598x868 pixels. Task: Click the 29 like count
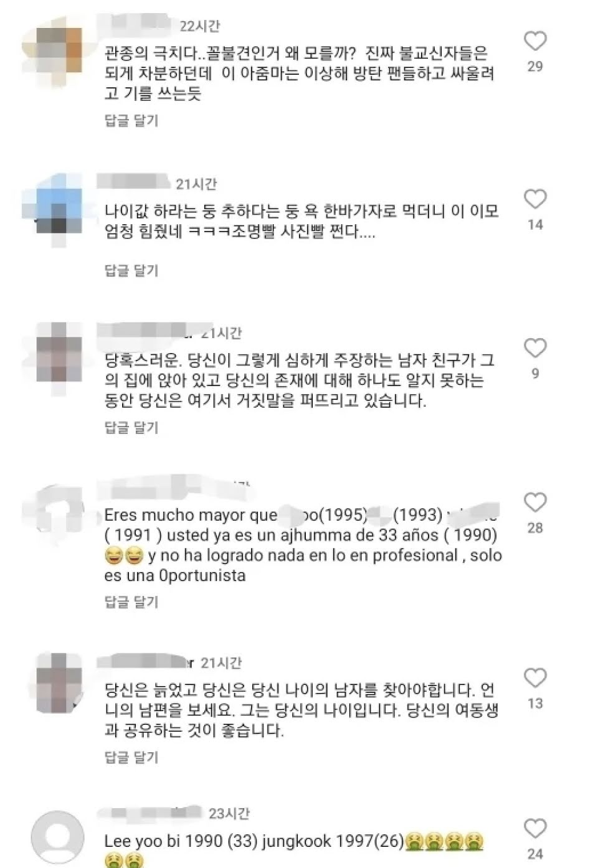(535, 67)
